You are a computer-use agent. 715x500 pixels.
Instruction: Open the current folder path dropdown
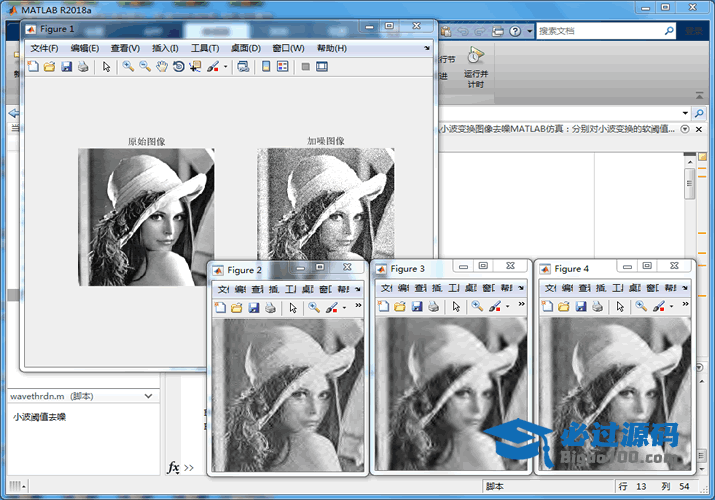click(x=685, y=113)
